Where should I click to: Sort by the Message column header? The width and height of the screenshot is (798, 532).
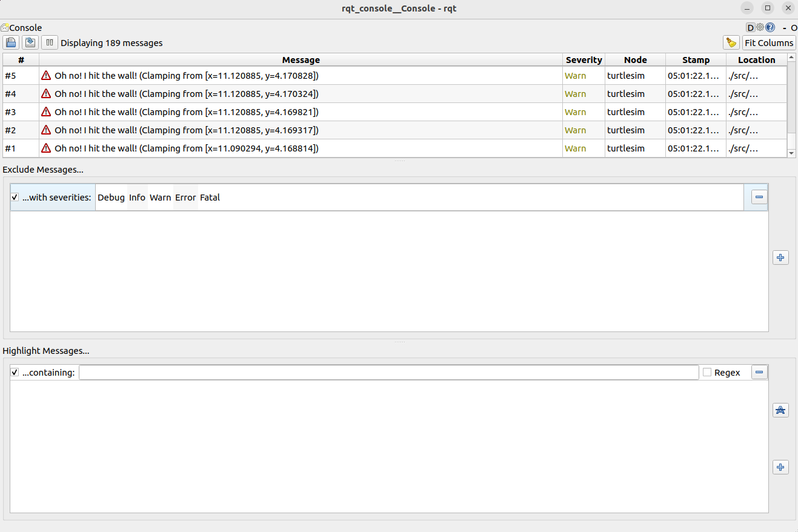click(301, 60)
